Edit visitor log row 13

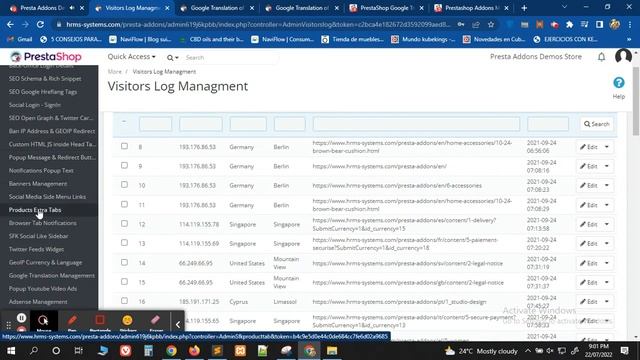click(589, 244)
